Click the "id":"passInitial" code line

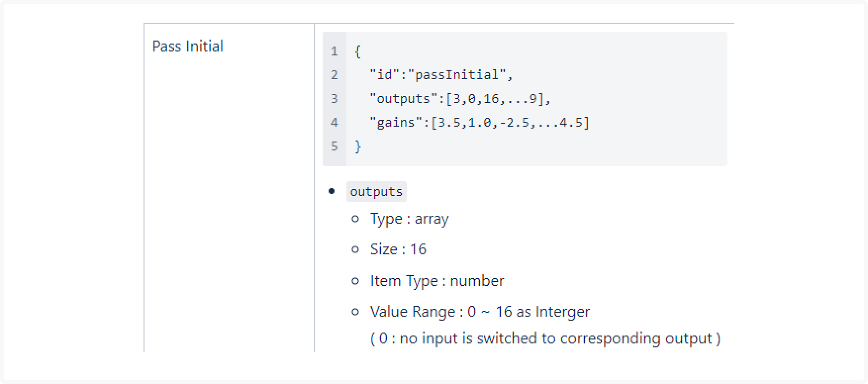coord(441,75)
